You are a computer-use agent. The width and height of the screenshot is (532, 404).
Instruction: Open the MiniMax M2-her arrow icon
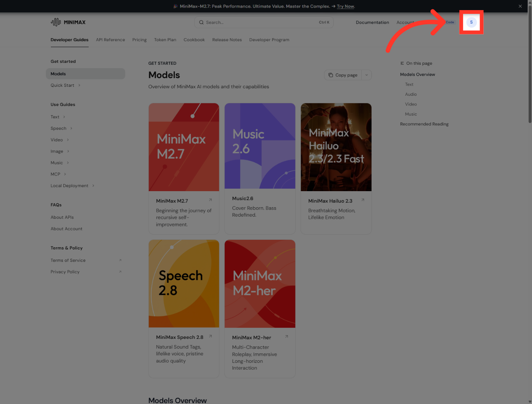(287, 336)
